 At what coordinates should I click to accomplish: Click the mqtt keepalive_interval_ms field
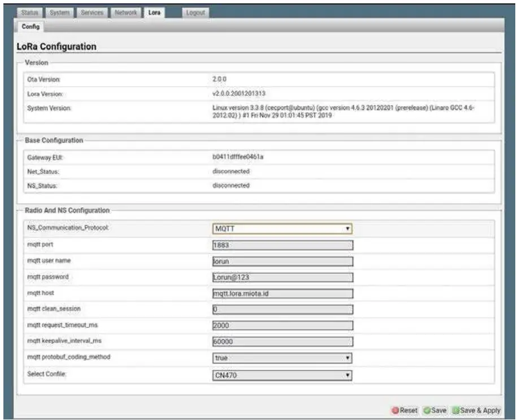282,342
